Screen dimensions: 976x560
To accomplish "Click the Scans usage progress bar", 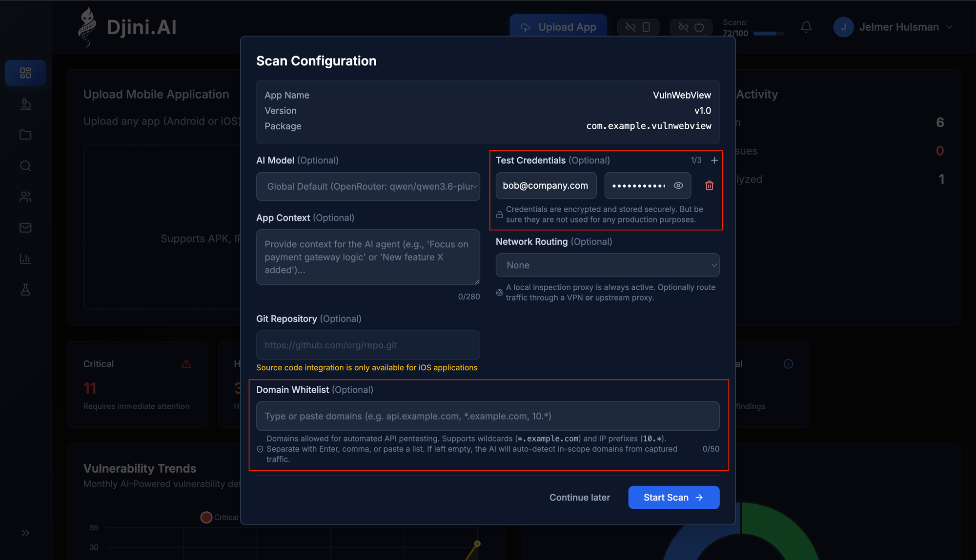I will pos(769,33).
